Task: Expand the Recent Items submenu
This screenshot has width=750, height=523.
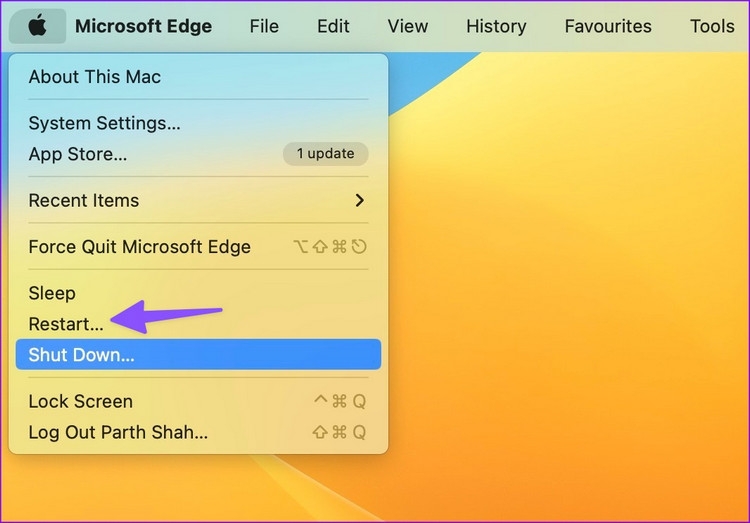Action: tap(199, 200)
